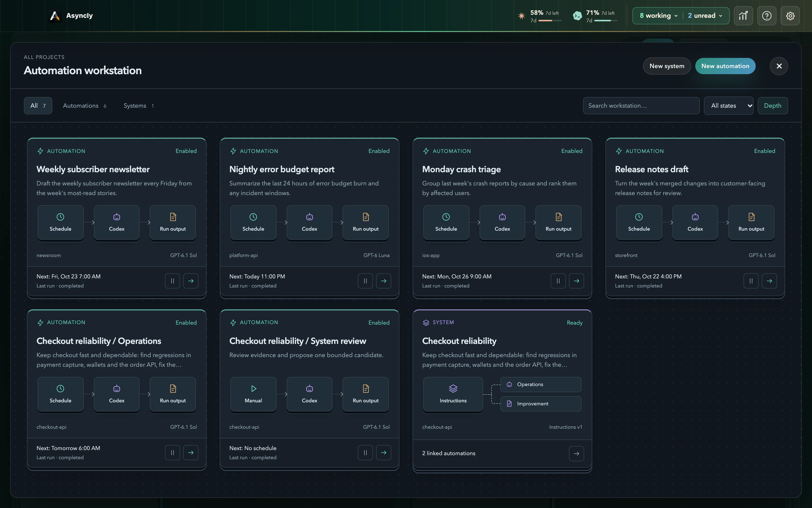The width and height of the screenshot is (812, 508).
Task: Open Checkout reliability system linked automations arrow
Action: (x=577, y=454)
